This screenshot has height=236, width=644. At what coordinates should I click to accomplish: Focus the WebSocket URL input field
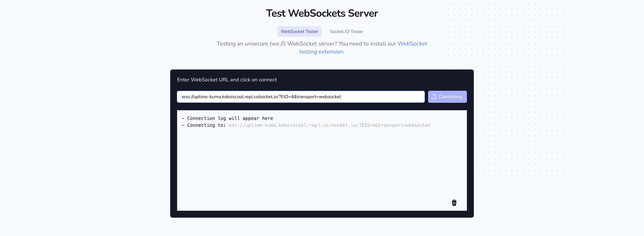point(300,97)
